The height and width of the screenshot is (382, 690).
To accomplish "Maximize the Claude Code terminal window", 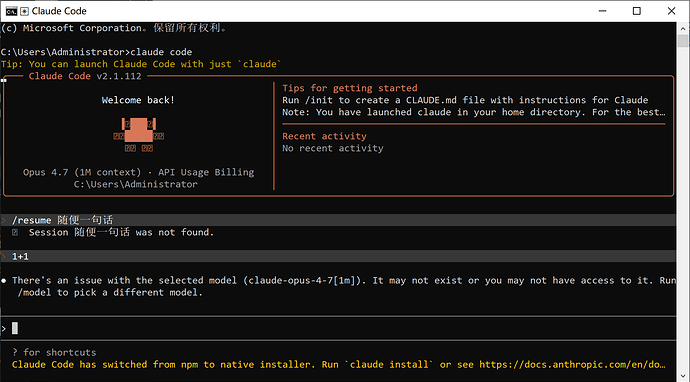I will 637,11.
